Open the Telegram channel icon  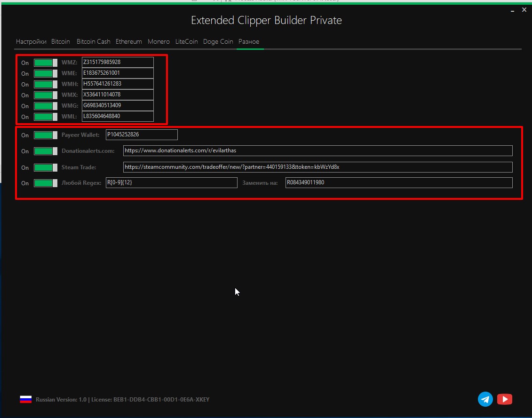point(485,399)
